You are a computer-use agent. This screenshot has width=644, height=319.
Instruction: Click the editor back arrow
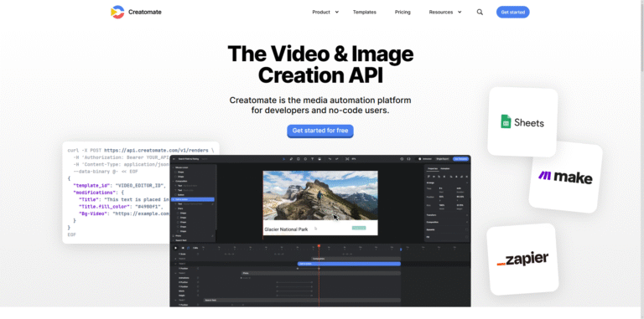coord(174,159)
